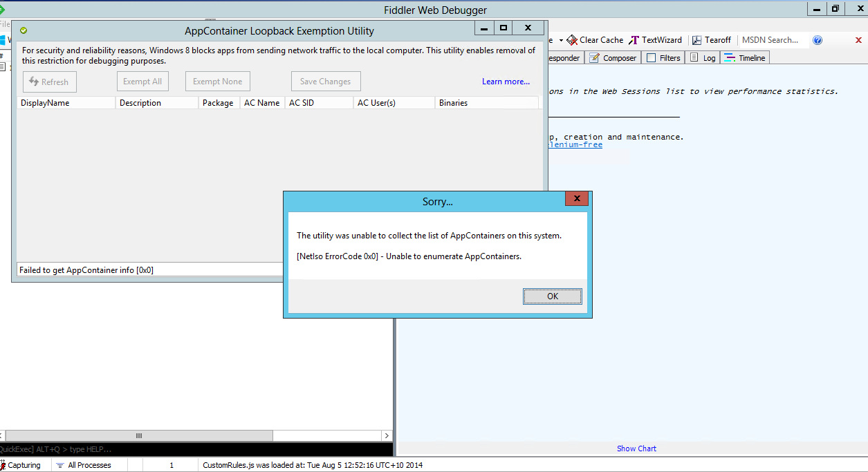Viewport: 868px width, 472px height.
Task: Switch to the Composer tab
Action: (x=613, y=58)
